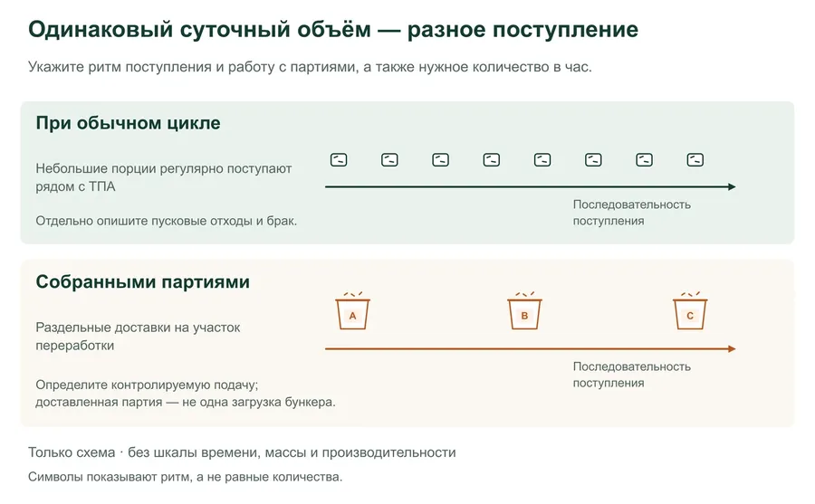Select the seventh small portion icon above green arrow
This screenshot has width=815, height=504.
(645, 159)
